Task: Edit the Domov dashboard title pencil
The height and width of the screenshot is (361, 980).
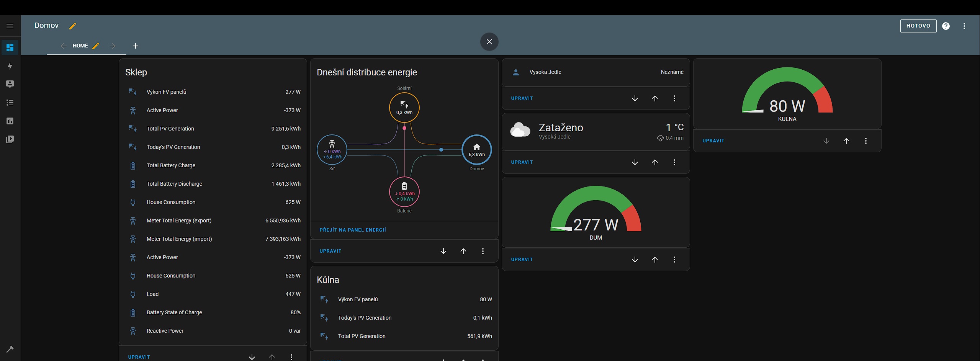Action: [72, 26]
